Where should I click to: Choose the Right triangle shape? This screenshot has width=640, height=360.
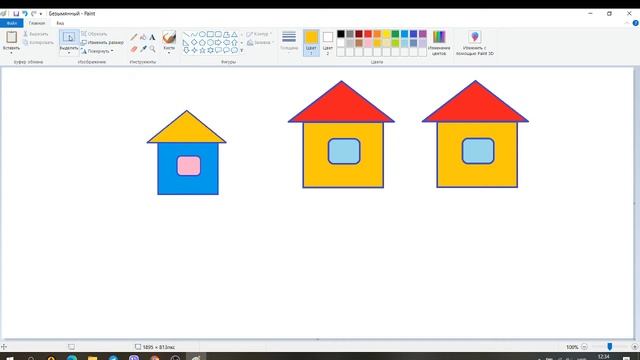tap(186, 42)
